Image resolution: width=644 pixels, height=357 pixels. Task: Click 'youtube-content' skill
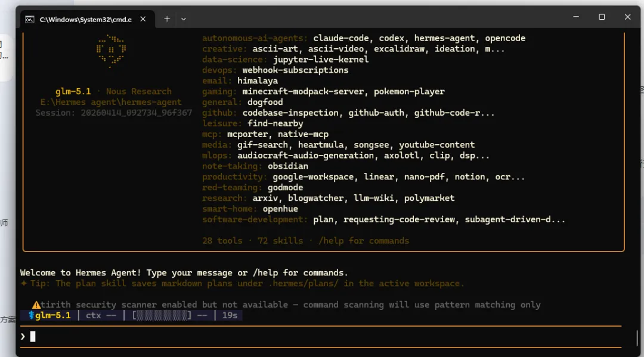pos(437,145)
